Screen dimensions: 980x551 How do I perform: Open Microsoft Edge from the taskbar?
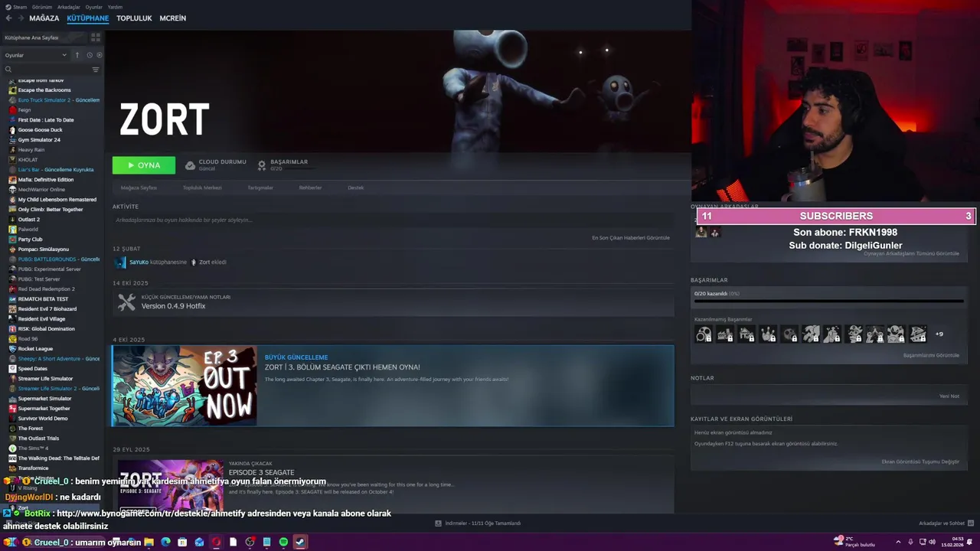(165, 542)
